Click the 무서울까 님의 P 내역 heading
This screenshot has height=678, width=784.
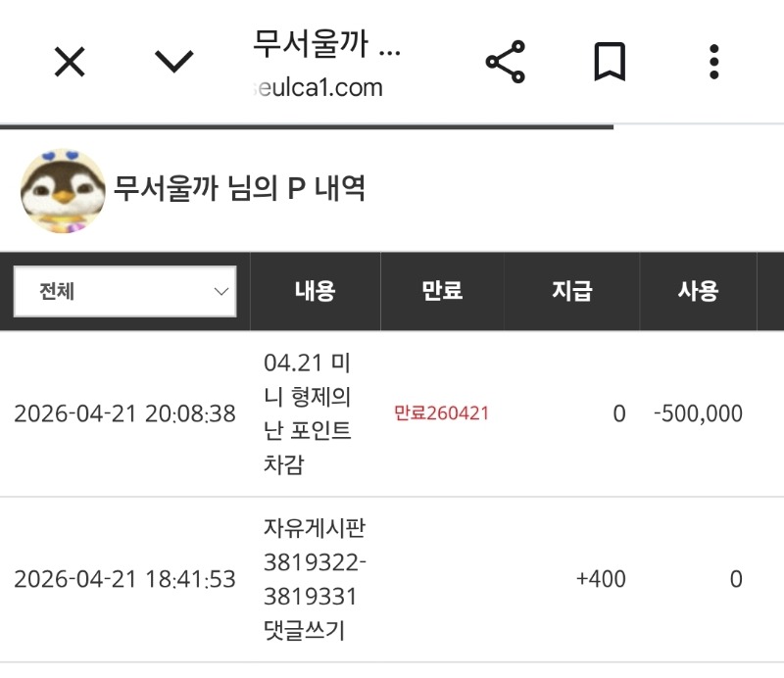[239, 188]
